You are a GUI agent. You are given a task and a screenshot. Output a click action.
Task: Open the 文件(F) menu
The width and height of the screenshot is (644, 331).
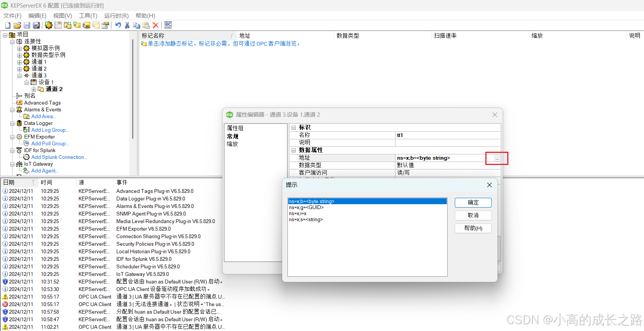point(12,15)
